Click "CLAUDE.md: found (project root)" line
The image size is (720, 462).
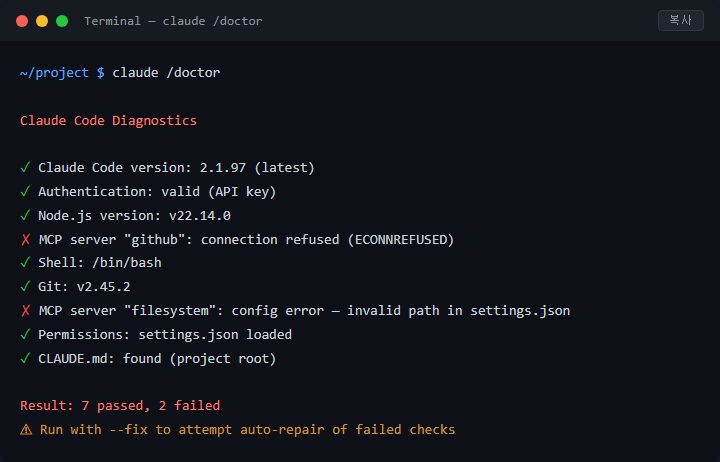[x=157, y=359]
